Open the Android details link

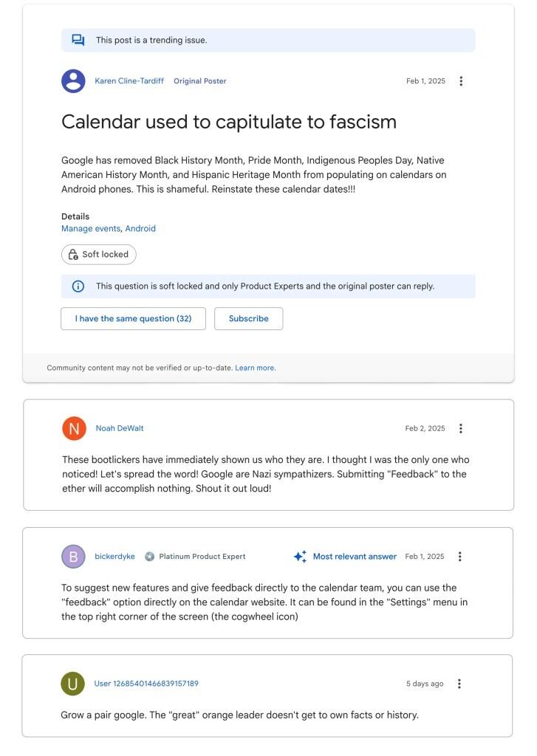click(140, 229)
